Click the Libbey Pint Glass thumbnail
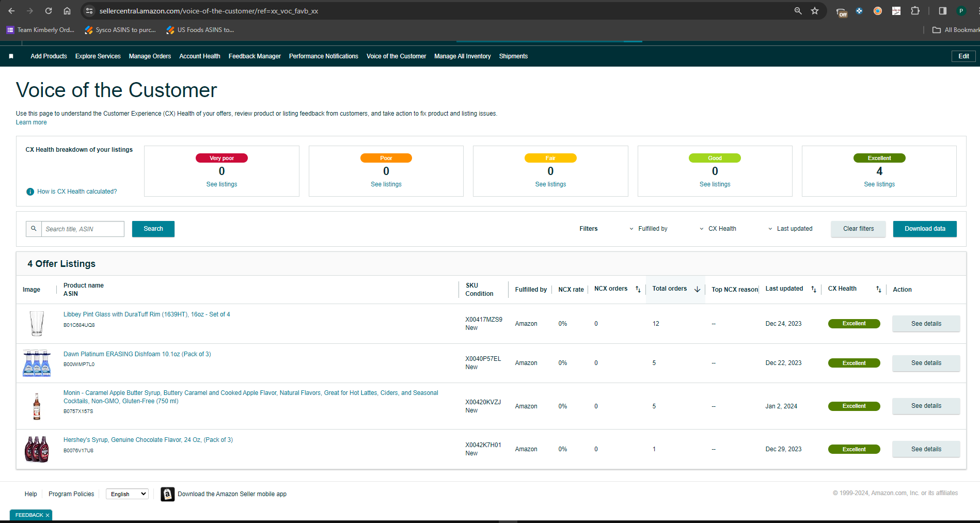The image size is (980, 523). click(37, 324)
